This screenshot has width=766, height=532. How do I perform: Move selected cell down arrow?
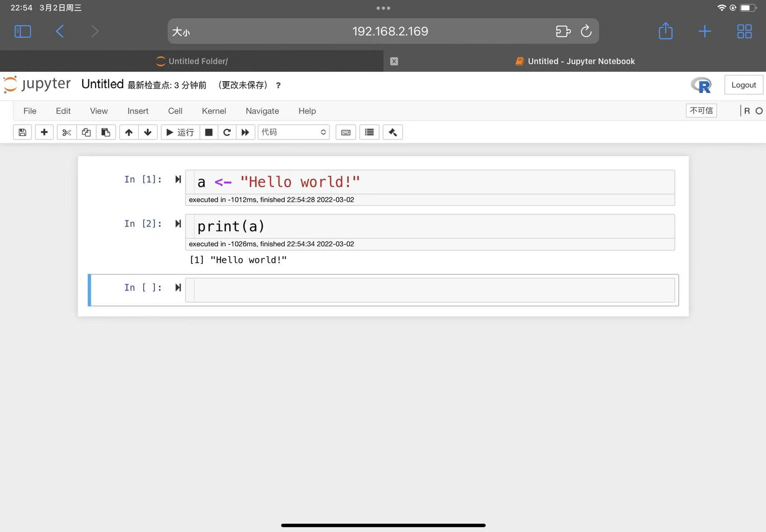click(148, 132)
